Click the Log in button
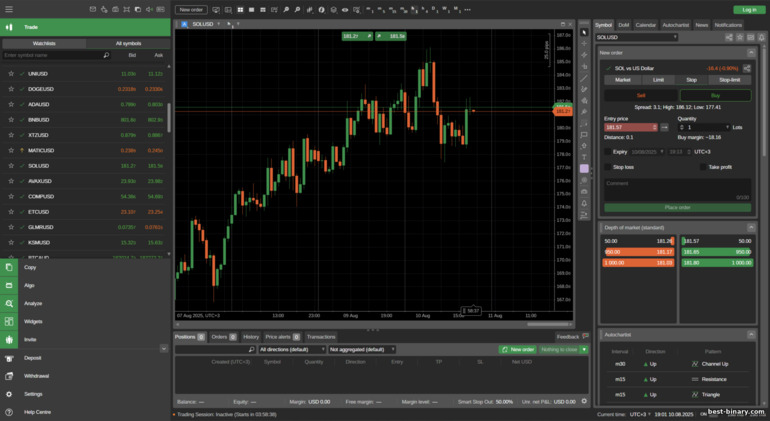Screen dimensions: 770x421 [x=749, y=10]
